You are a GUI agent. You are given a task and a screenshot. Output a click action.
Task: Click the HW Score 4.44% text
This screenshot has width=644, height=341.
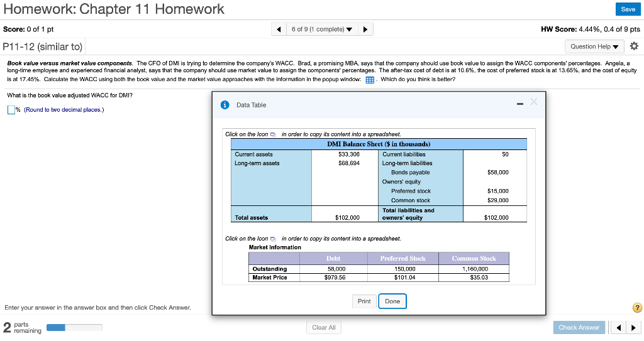(590, 29)
